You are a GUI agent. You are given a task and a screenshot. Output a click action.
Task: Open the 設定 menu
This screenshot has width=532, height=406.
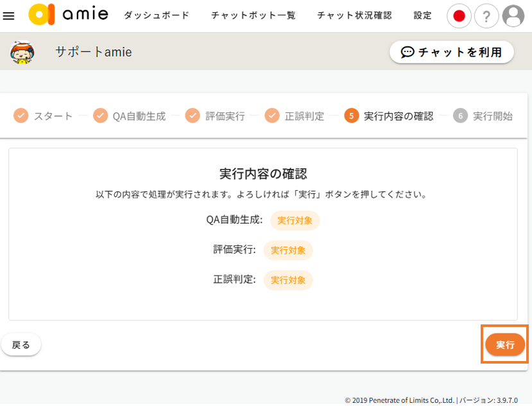tap(423, 16)
